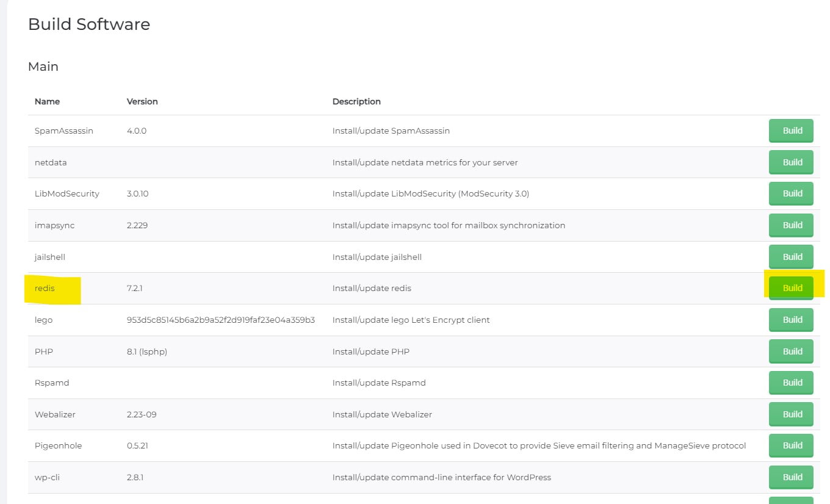
Task: Build Rspamd software
Action: tap(791, 383)
